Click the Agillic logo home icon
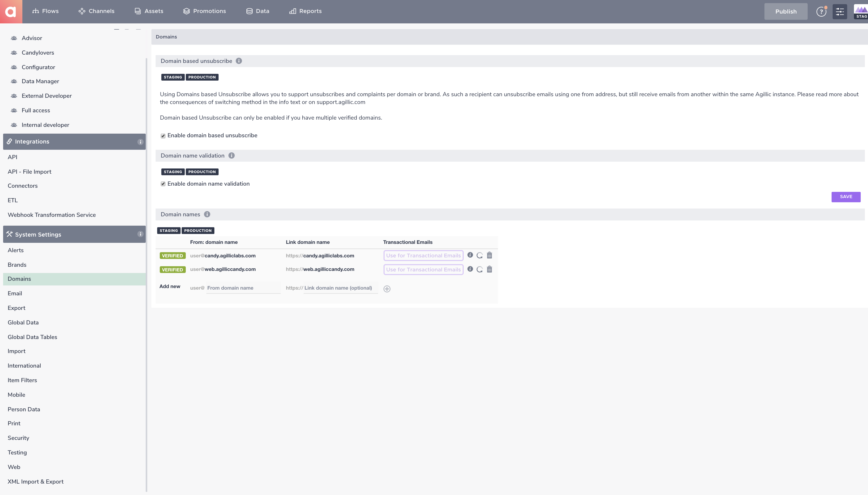The image size is (868, 495). 11,11
